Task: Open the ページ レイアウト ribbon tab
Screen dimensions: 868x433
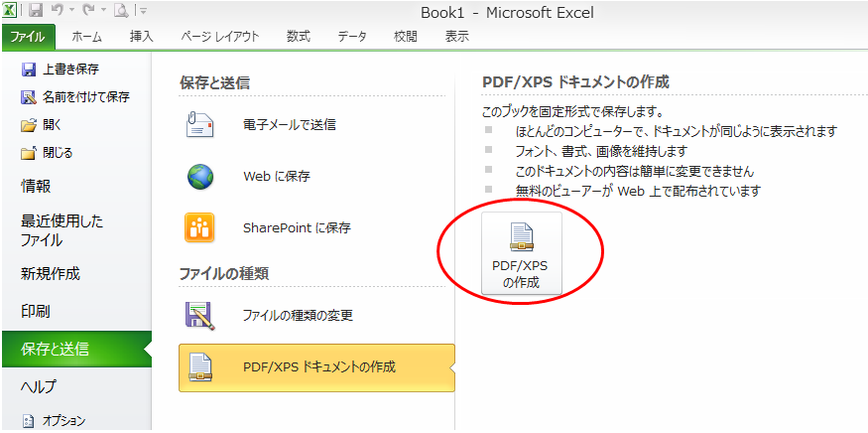Action: [220, 37]
